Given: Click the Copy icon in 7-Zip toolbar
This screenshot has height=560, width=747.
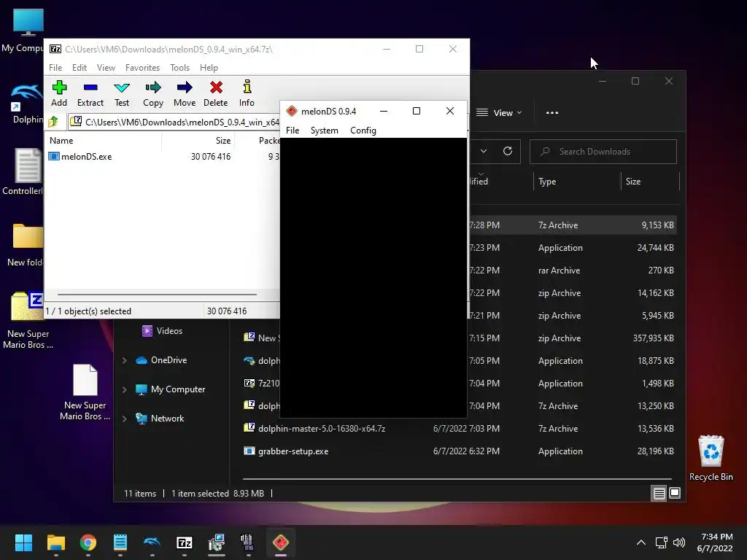Looking at the screenshot, I should pyautogui.click(x=153, y=94).
